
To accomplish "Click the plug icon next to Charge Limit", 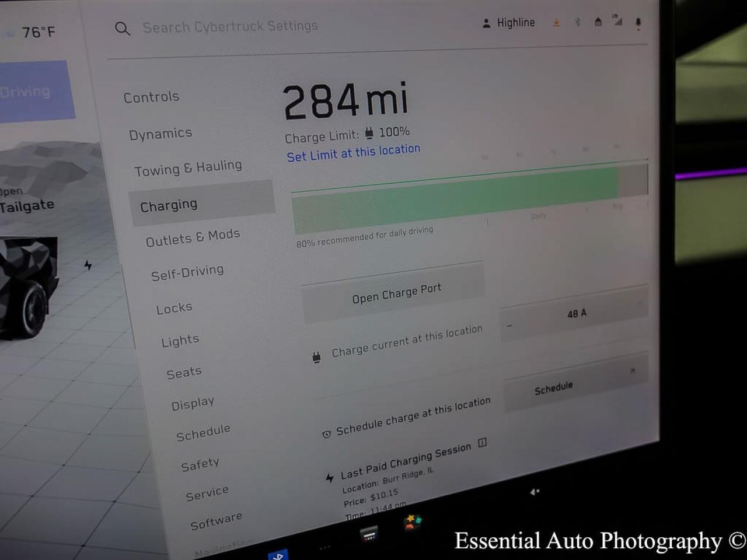I will point(369,134).
